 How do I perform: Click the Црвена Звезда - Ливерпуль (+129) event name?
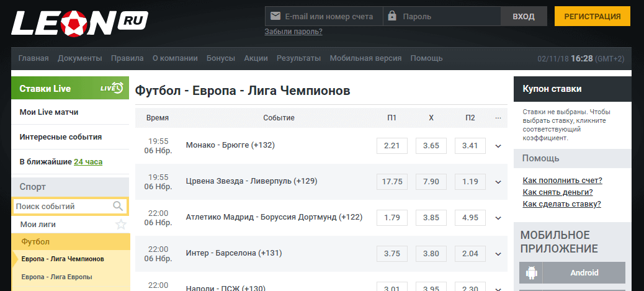pyautogui.click(x=251, y=181)
